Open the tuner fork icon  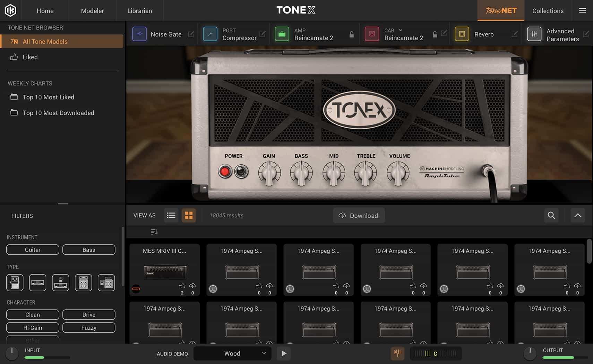(x=397, y=353)
